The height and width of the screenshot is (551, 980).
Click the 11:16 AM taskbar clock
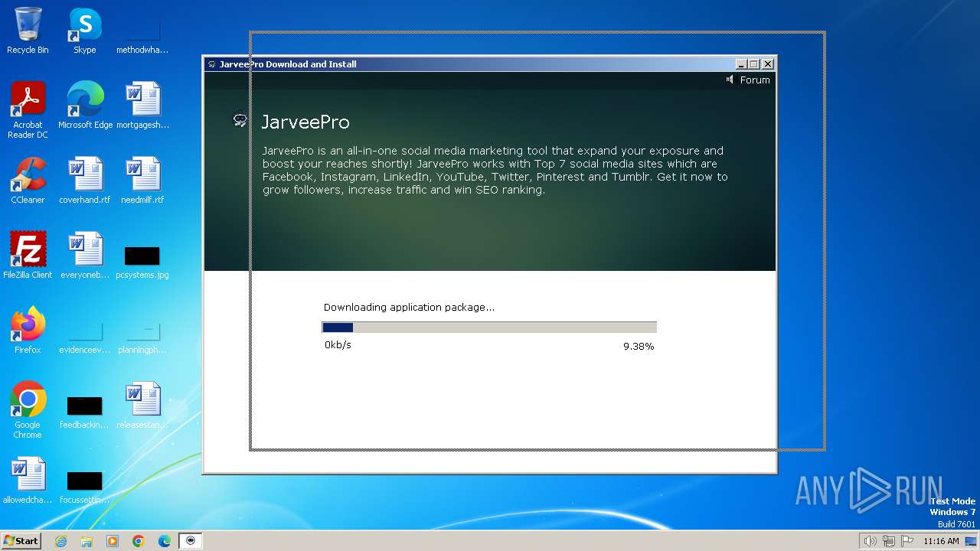click(x=941, y=541)
